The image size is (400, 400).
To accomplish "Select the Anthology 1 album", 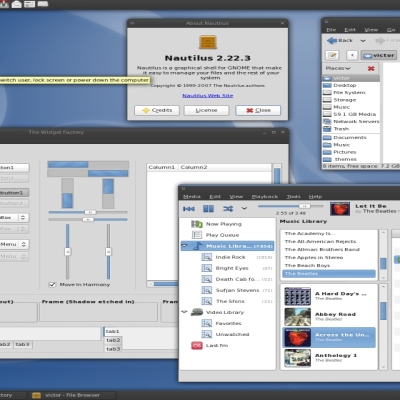I will pyautogui.click(x=329, y=358).
